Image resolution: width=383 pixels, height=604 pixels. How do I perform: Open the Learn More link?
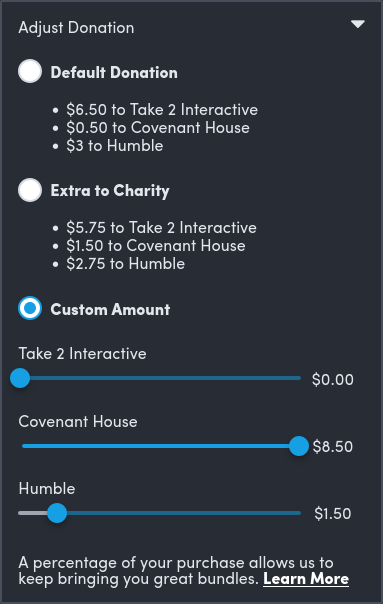click(x=306, y=579)
